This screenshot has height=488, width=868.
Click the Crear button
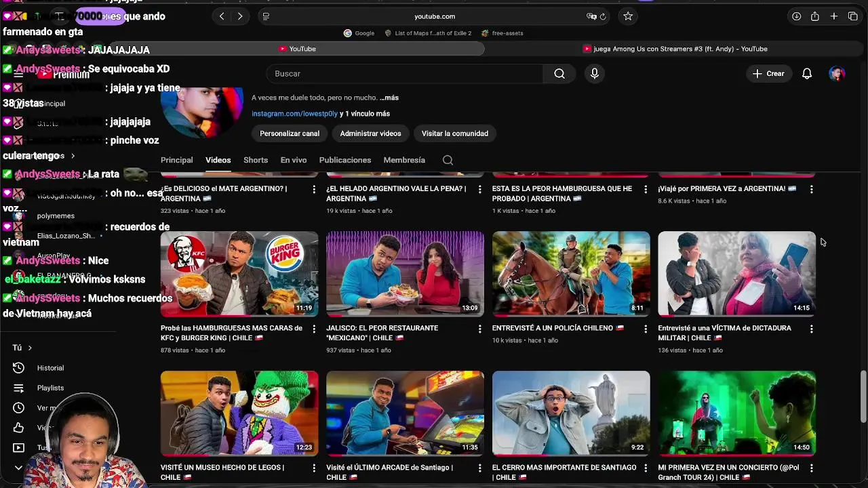pos(768,73)
